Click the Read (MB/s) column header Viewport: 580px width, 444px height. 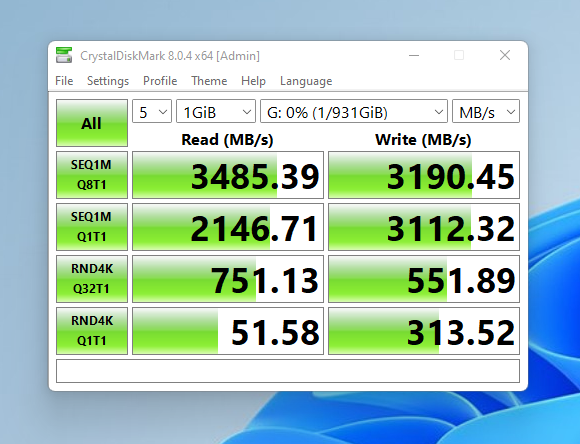[x=227, y=140]
